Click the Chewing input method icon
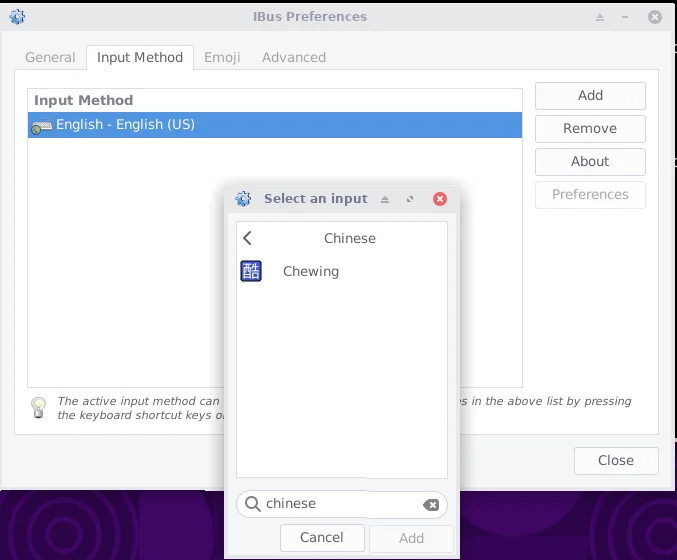 tap(251, 271)
